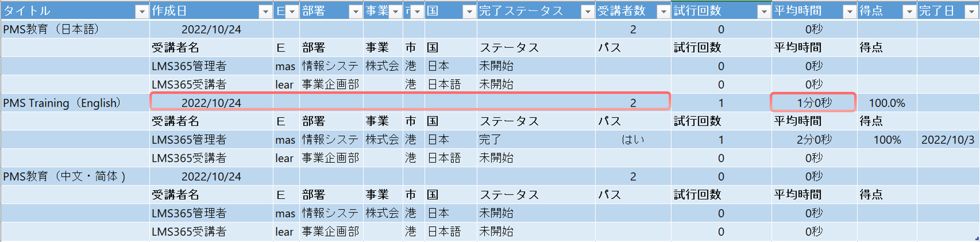Select LMS365受講者 under PMS教育（日本語）
This screenshot has height=242, width=980.
tap(211, 84)
